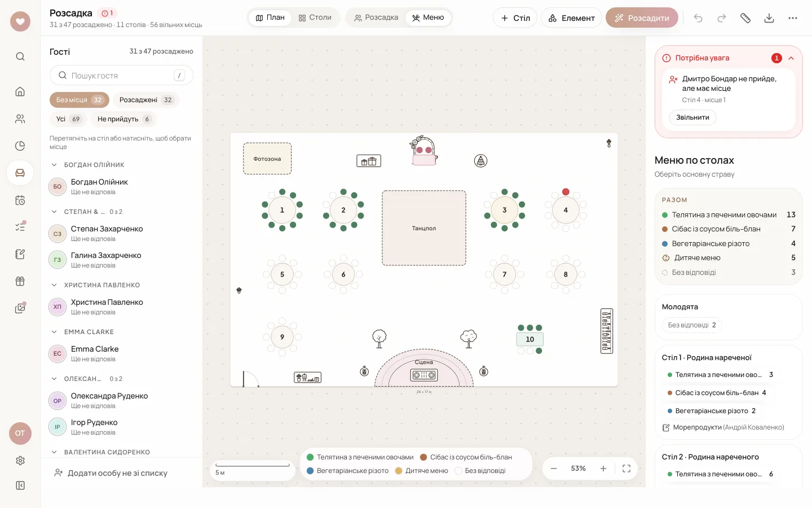Switch to the 'Столи' view tab
This screenshot has width=812, height=508.
point(315,17)
